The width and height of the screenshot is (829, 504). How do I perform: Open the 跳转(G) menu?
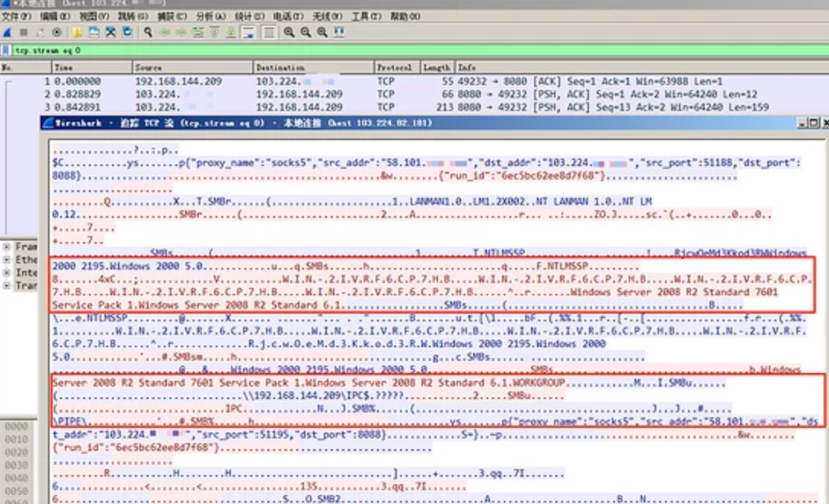[x=133, y=17]
